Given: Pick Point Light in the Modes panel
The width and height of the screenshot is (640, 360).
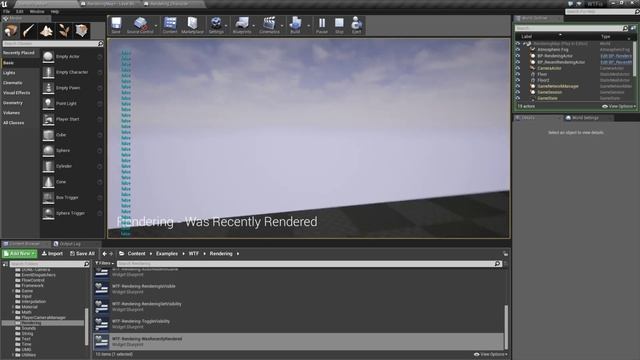Looking at the screenshot, I should click(72, 104).
